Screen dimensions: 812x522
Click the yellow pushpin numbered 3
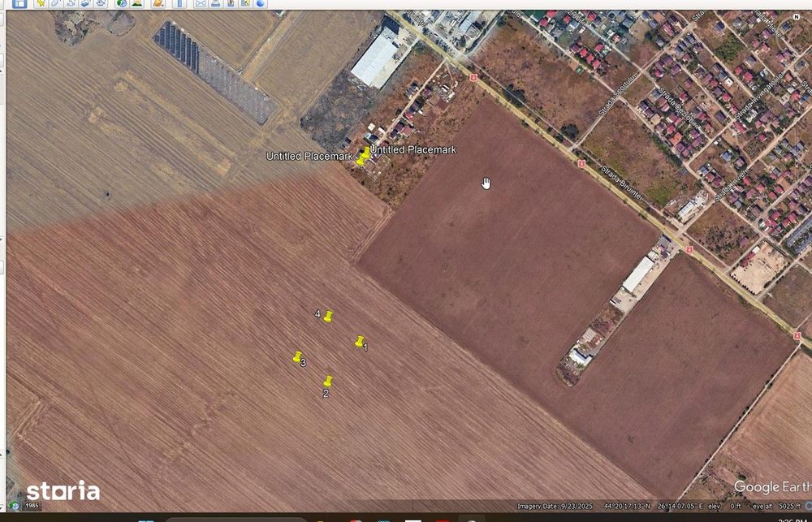[297, 357]
